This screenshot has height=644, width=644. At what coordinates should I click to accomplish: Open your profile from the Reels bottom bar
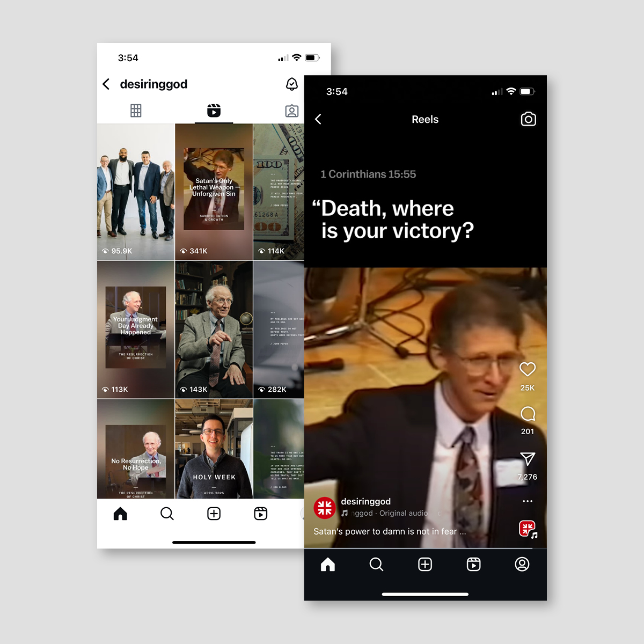pyautogui.click(x=522, y=564)
